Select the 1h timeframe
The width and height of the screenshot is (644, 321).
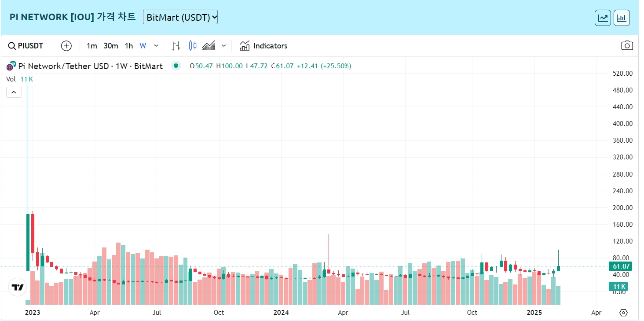point(129,46)
